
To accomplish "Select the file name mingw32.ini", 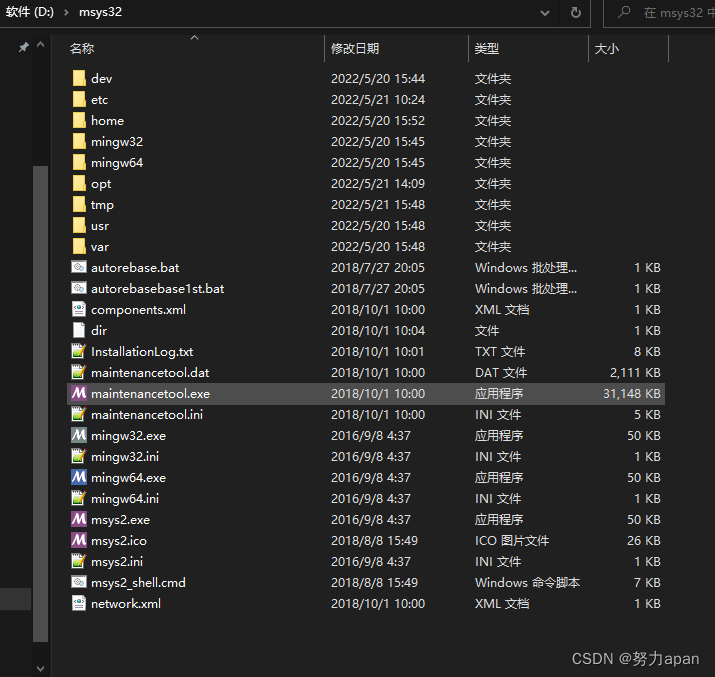I will pyautogui.click(x=125, y=456).
